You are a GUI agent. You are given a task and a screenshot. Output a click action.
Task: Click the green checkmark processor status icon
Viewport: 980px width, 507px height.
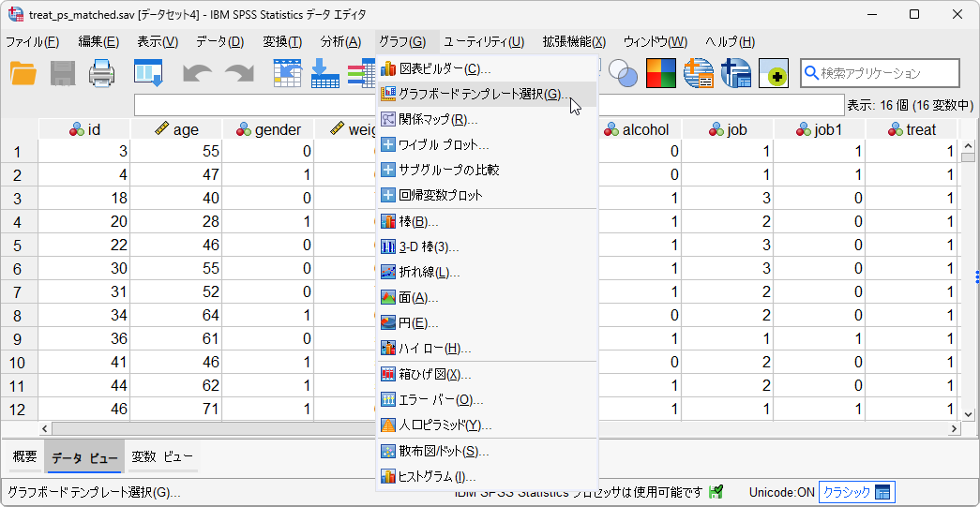716,492
